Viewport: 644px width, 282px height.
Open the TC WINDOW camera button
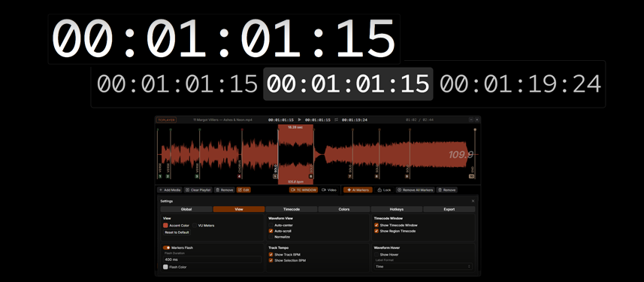click(304, 190)
